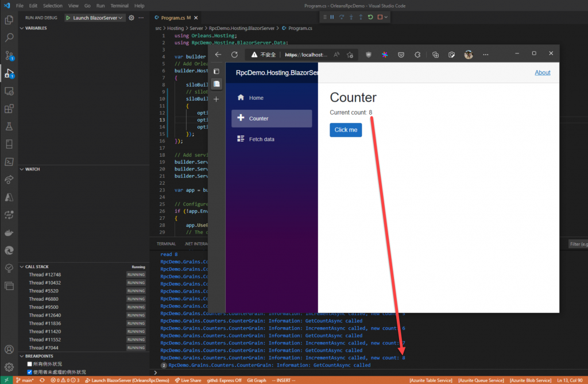
Task: Collapse the CALL STACK section
Action: [x=22, y=267]
